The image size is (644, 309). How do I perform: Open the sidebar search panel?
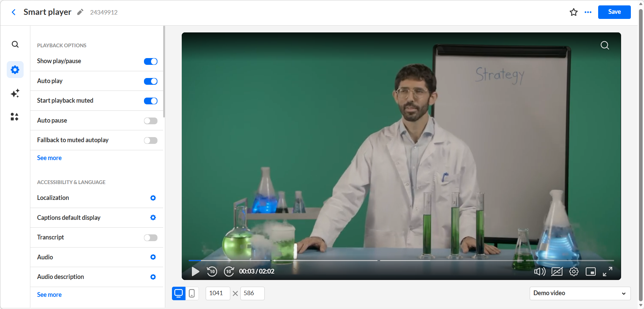click(x=15, y=44)
